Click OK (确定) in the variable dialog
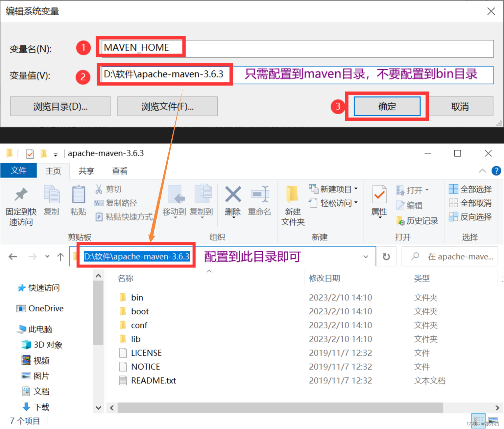 (387, 106)
